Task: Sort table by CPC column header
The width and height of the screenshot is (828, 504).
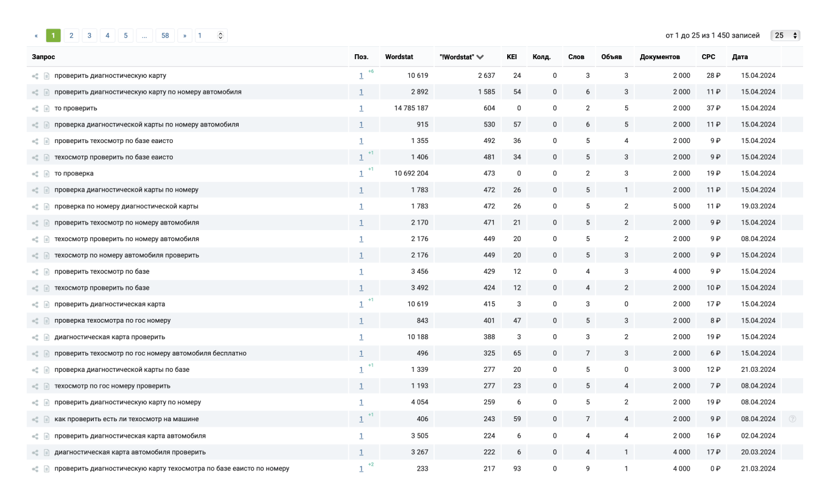Action: [x=708, y=57]
